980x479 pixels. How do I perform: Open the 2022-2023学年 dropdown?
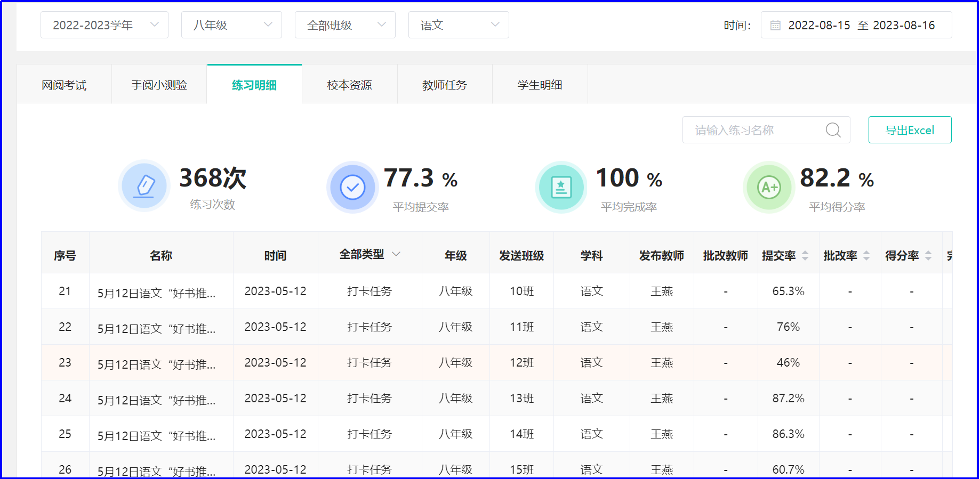tap(105, 25)
